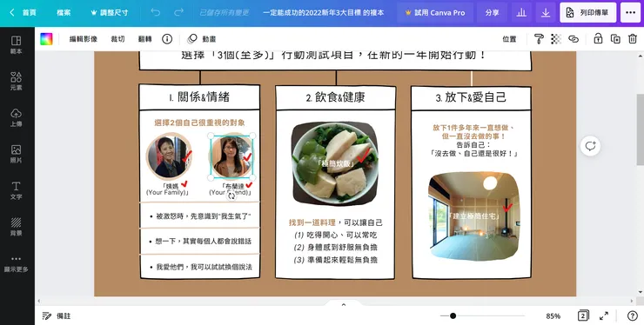Add a comment with bubble icon
This screenshot has height=325, width=644.
pos(591,146)
